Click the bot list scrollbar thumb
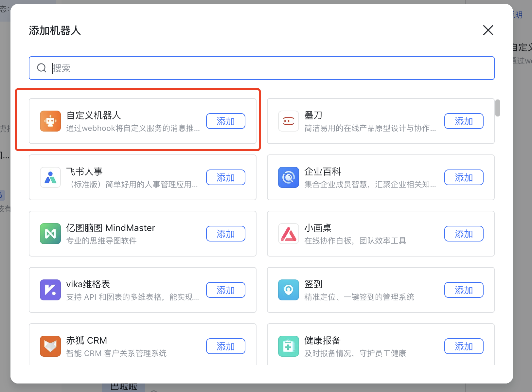Image resolution: width=532 pixels, height=392 pixels. (498, 108)
